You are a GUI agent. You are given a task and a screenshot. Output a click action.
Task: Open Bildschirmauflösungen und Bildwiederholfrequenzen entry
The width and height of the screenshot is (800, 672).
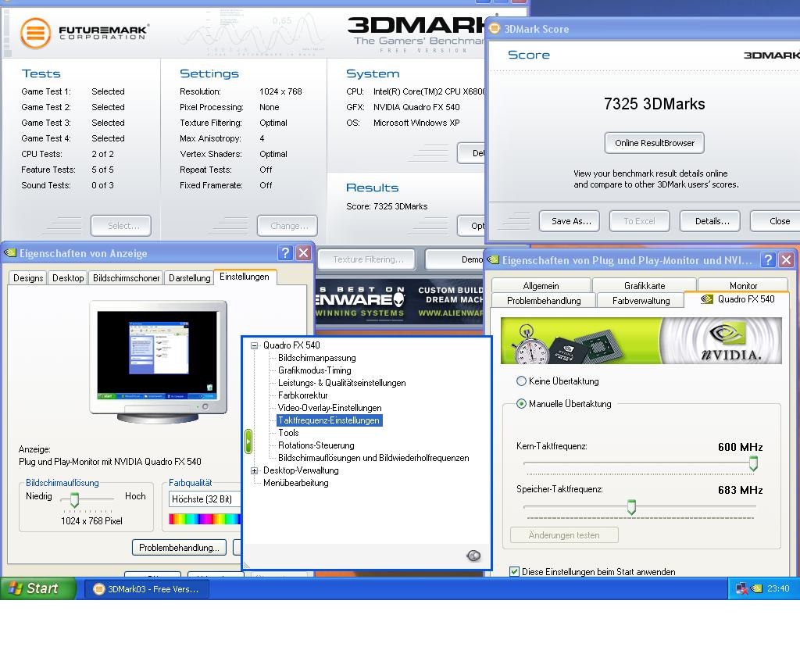(x=373, y=458)
